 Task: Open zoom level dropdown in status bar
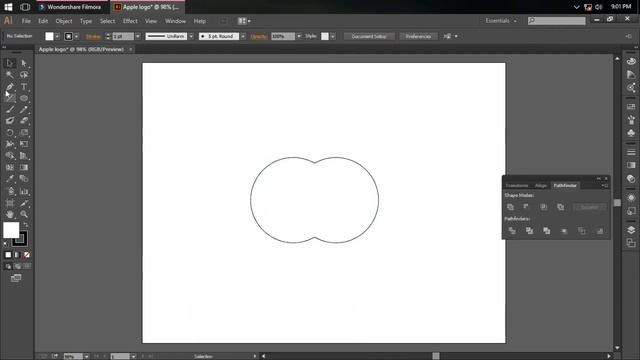[86, 356]
